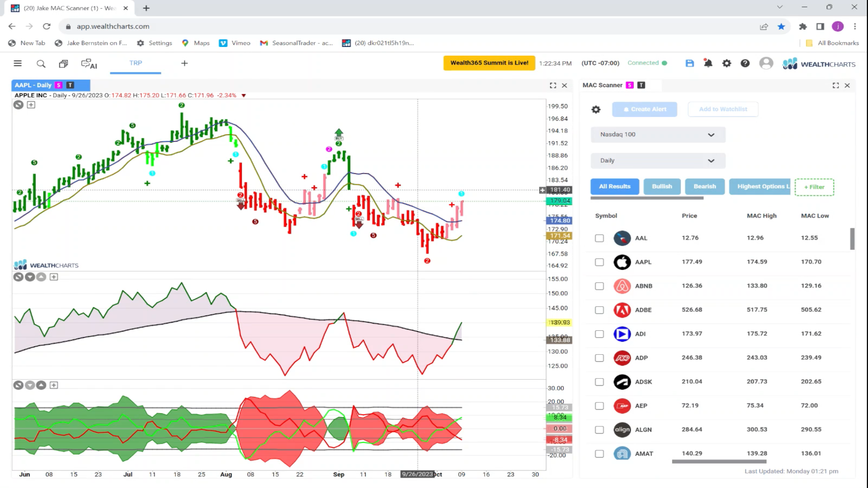
Task: Bookmark this page with the star
Action: [781, 27]
